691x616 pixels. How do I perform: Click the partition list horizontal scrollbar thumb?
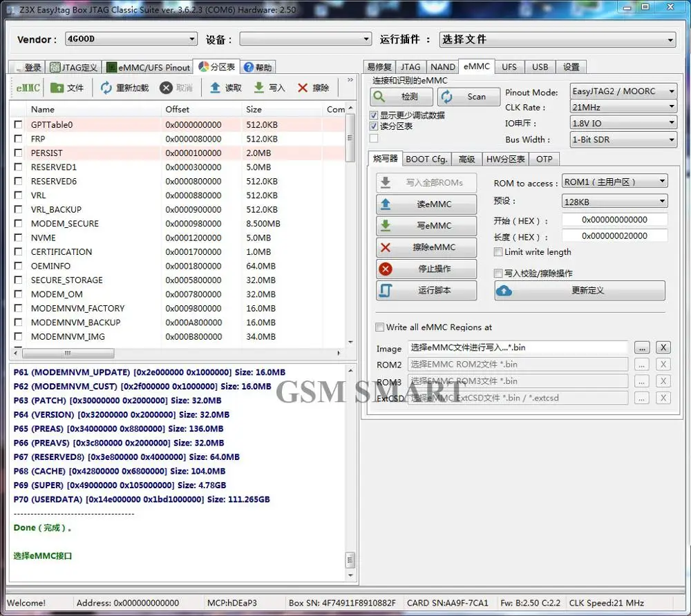coord(68,353)
